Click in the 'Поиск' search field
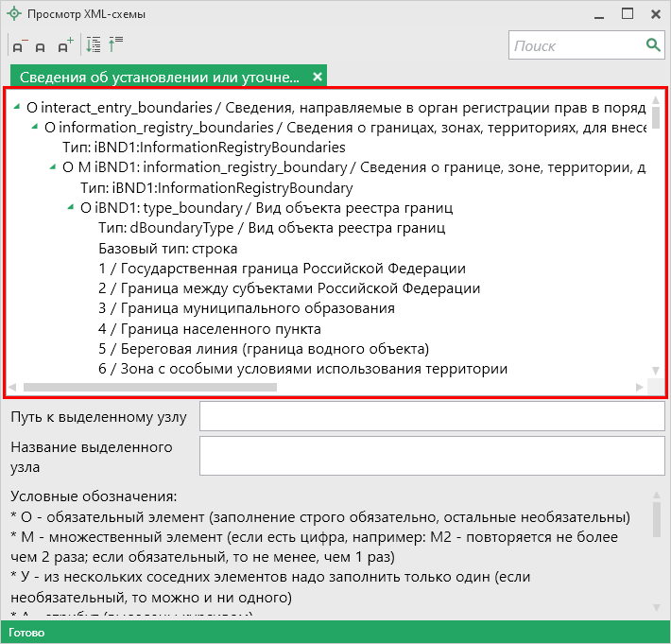 coord(576,45)
